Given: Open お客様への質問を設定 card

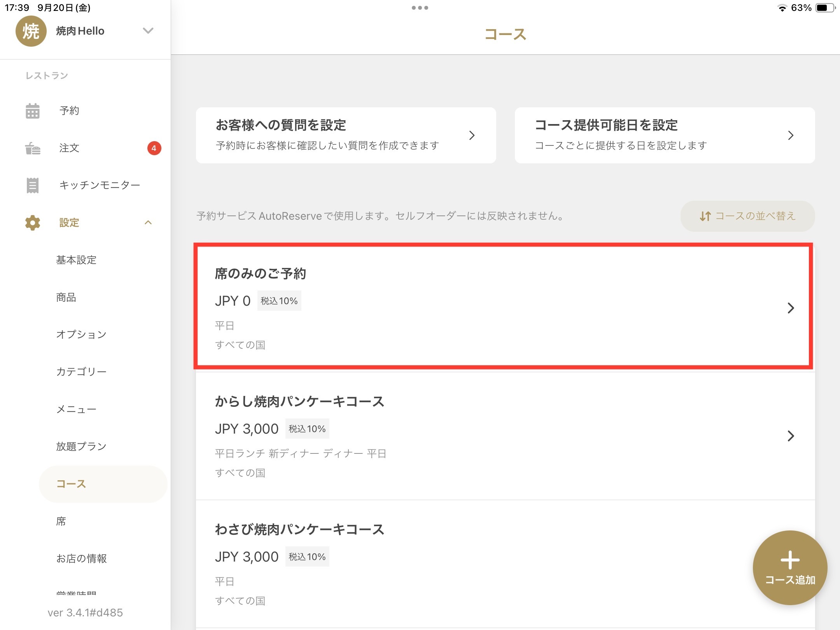Looking at the screenshot, I should (x=346, y=135).
